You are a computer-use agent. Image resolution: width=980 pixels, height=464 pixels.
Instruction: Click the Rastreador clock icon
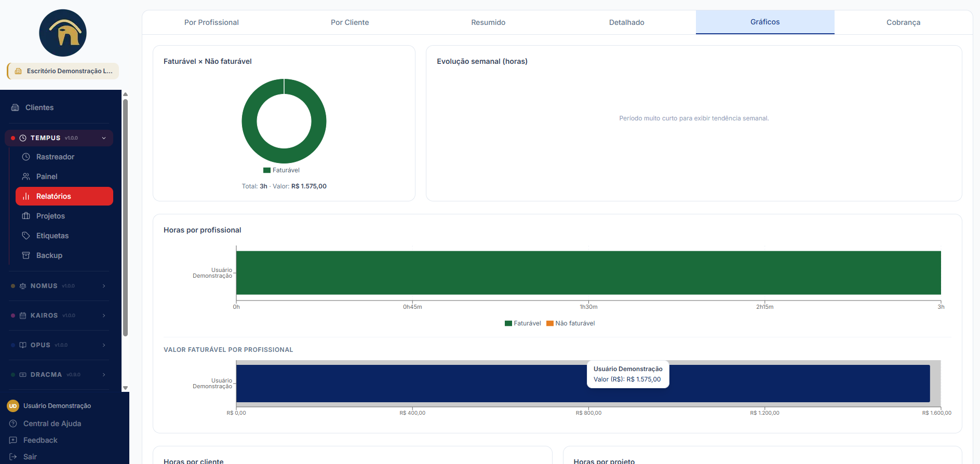[x=26, y=157]
